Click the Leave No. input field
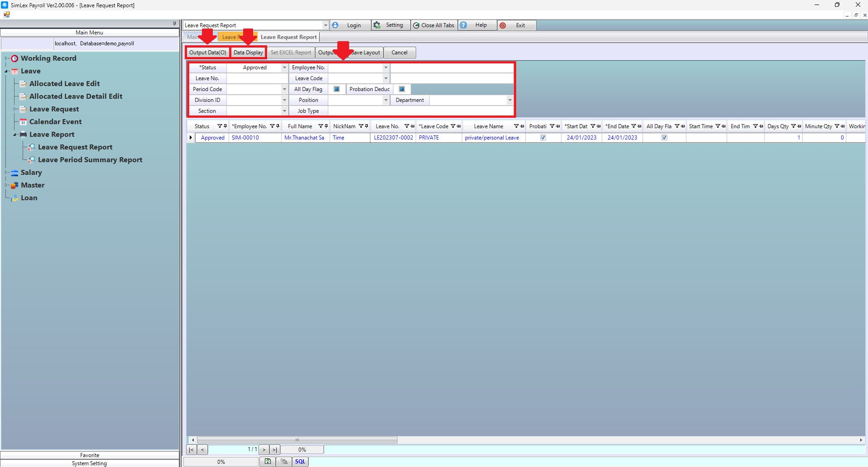The height and width of the screenshot is (467, 868). [x=257, y=78]
